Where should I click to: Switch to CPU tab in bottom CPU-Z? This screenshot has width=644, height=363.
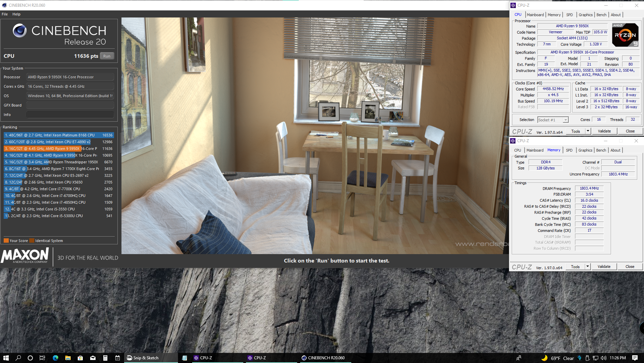(517, 150)
